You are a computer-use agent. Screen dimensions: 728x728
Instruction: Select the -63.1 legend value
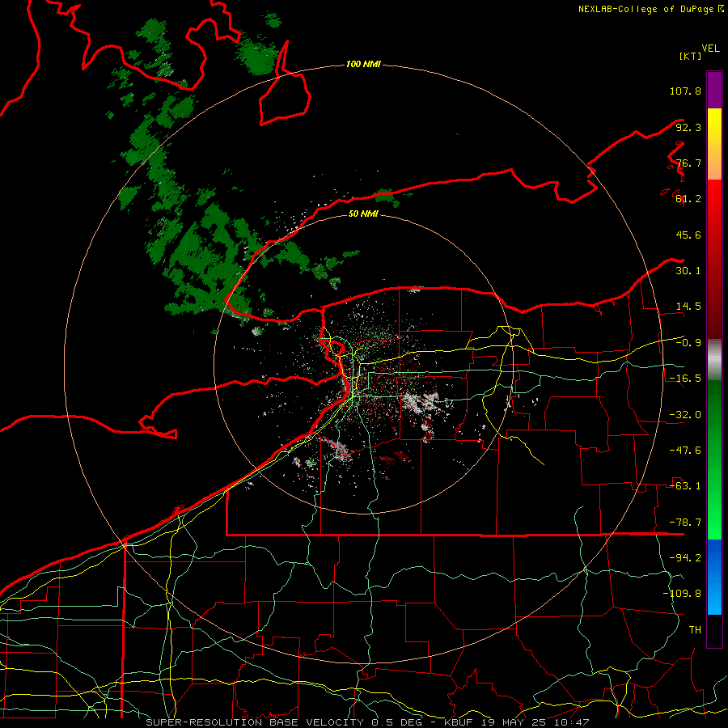pos(685,486)
